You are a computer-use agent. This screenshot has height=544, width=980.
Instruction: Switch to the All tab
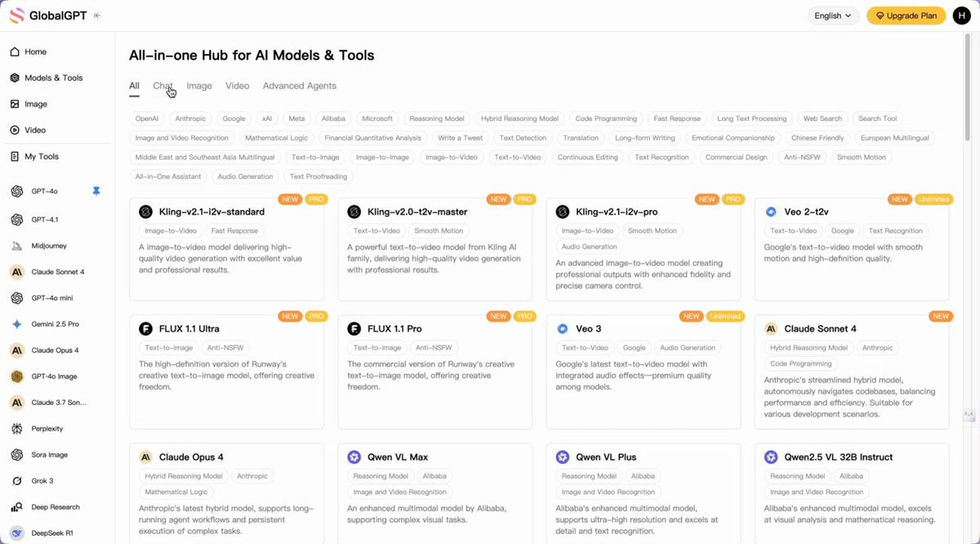coord(134,86)
